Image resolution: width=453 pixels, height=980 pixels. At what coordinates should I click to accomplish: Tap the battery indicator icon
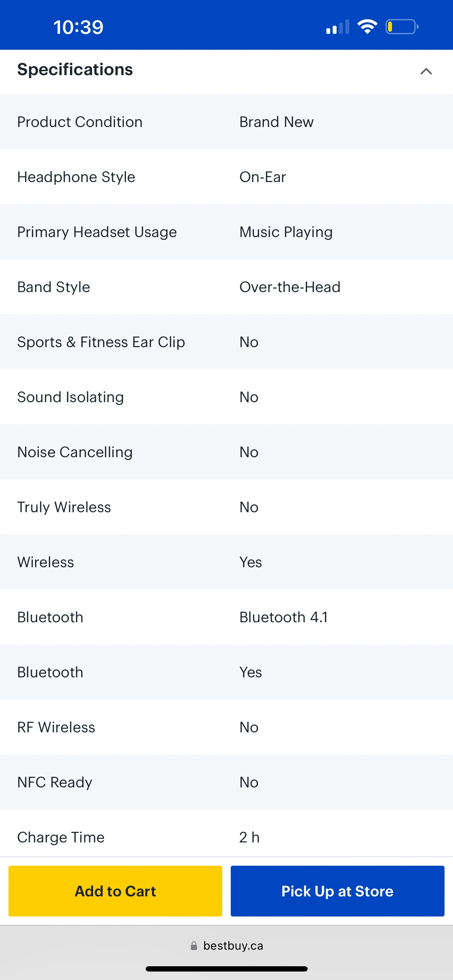401,26
